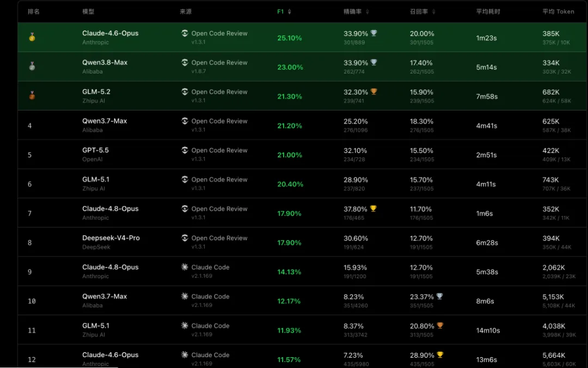Click the 32.10% precision value
588x368 pixels.
(355, 150)
